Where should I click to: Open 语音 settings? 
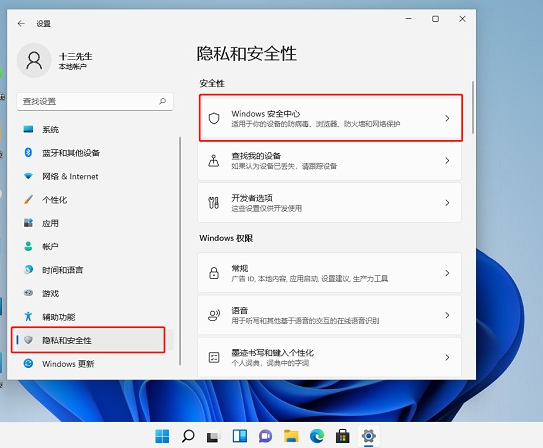pos(329,315)
